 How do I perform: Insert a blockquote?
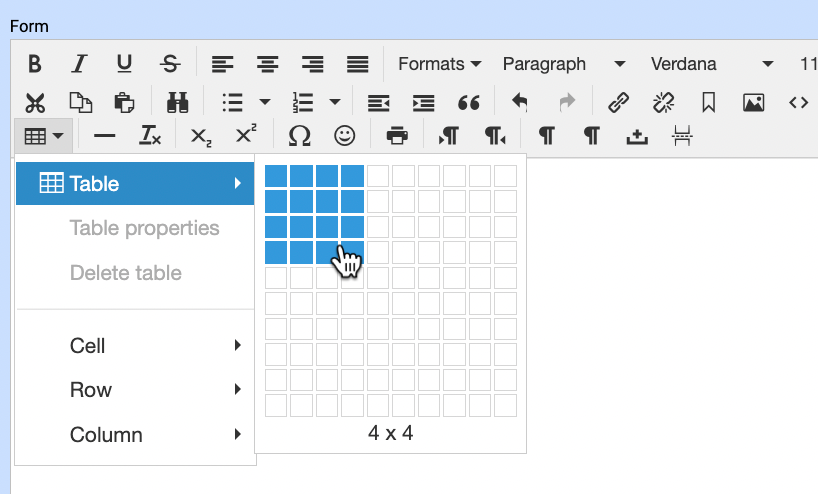point(468,102)
